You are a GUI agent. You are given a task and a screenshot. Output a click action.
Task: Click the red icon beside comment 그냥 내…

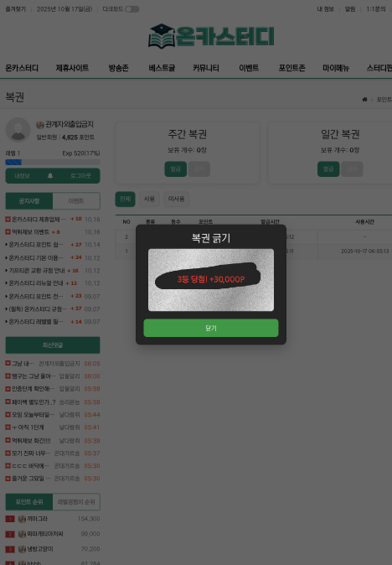pos(8,363)
